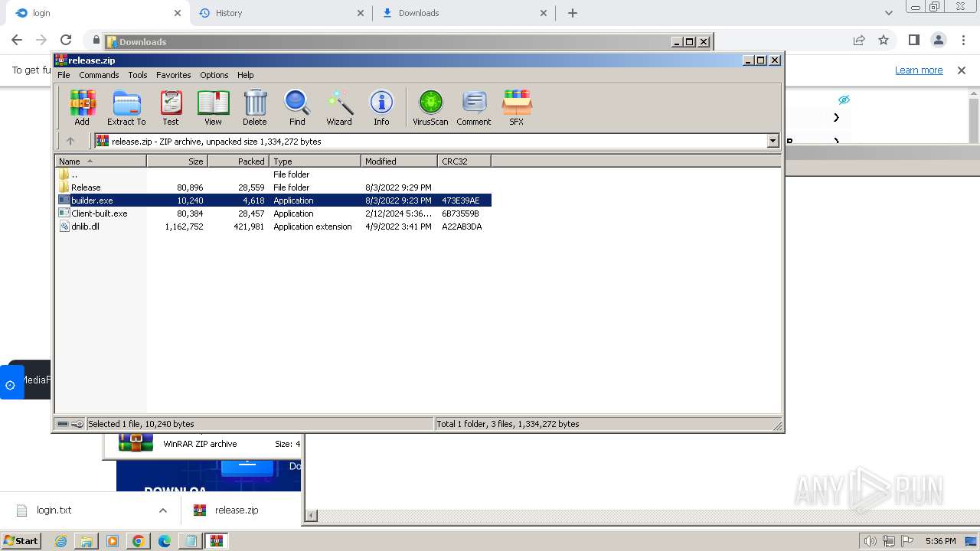This screenshot has height=551, width=980.
Task: Show archive Info
Action: (x=381, y=107)
